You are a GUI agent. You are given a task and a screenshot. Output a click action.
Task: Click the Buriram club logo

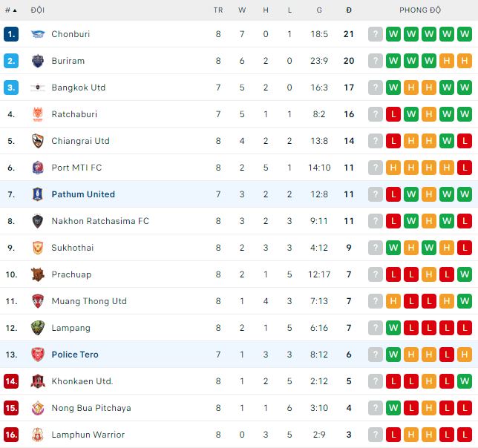(38, 61)
